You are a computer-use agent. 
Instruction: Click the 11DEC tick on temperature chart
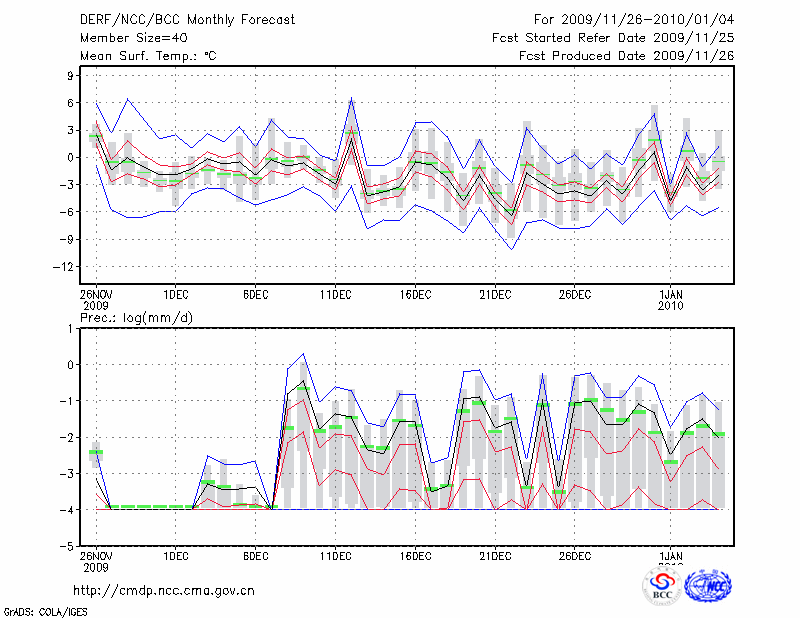335,294
